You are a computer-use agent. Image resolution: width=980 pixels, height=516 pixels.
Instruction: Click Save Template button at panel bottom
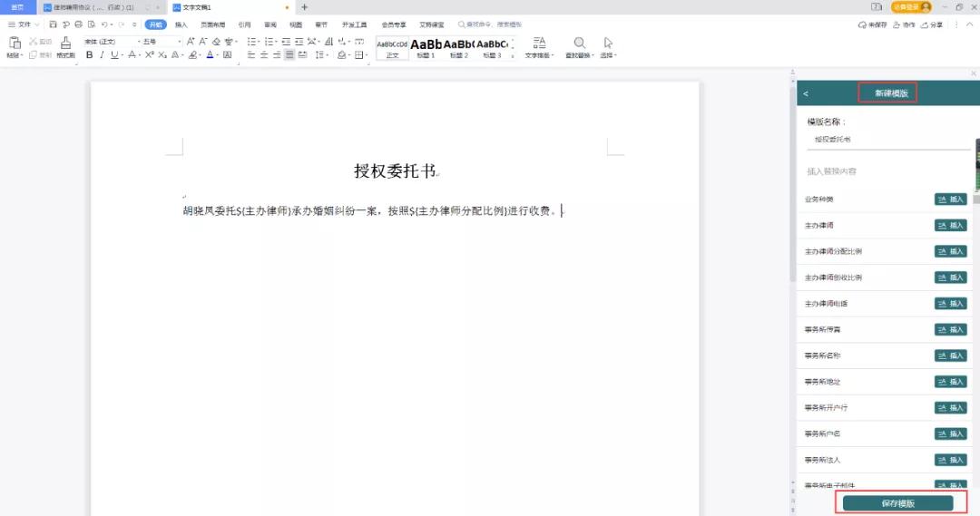(x=897, y=503)
